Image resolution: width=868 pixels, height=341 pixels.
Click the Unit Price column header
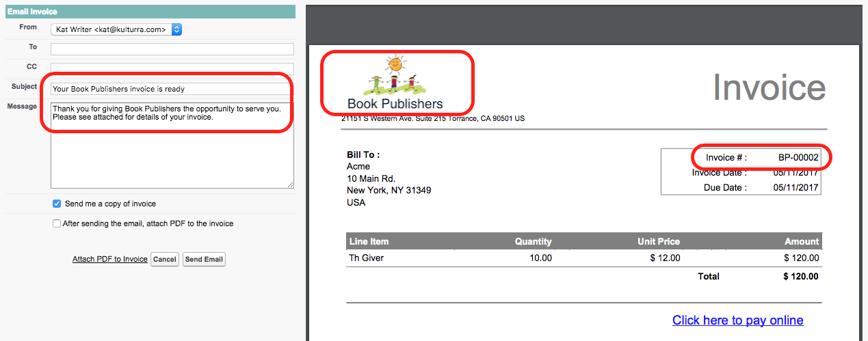[x=658, y=241]
